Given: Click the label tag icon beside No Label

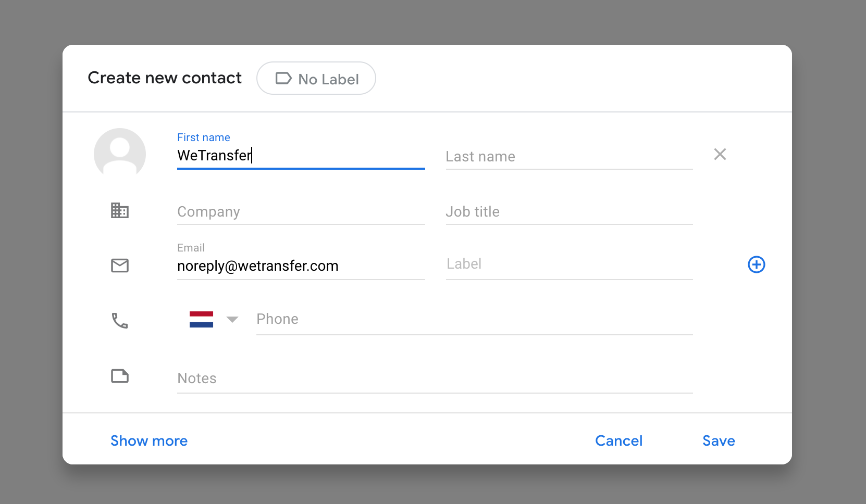Looking at the screenshot, I should [283, 79].
